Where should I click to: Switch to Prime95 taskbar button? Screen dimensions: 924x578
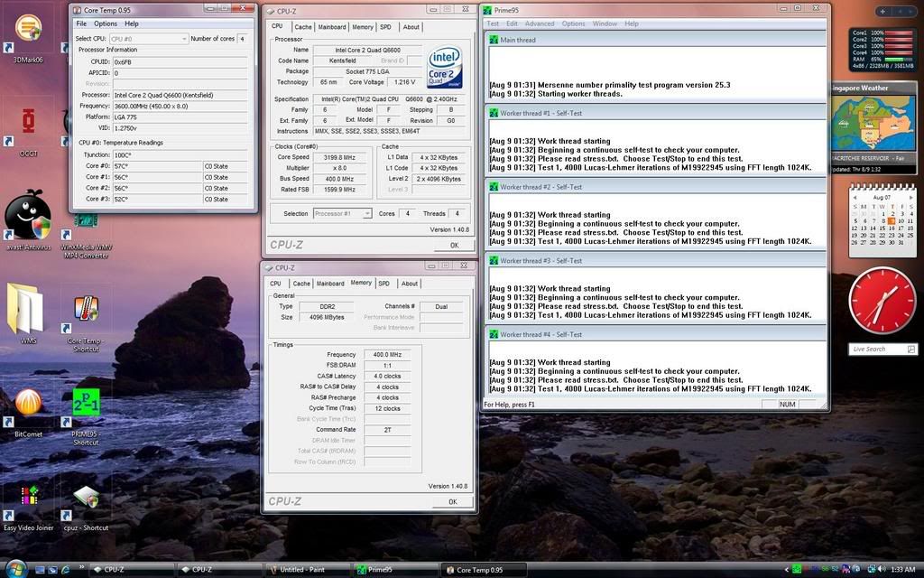pos(395,570)
